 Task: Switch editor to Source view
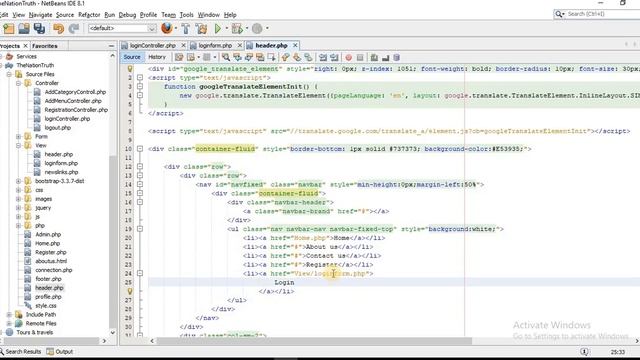(132, 57)
